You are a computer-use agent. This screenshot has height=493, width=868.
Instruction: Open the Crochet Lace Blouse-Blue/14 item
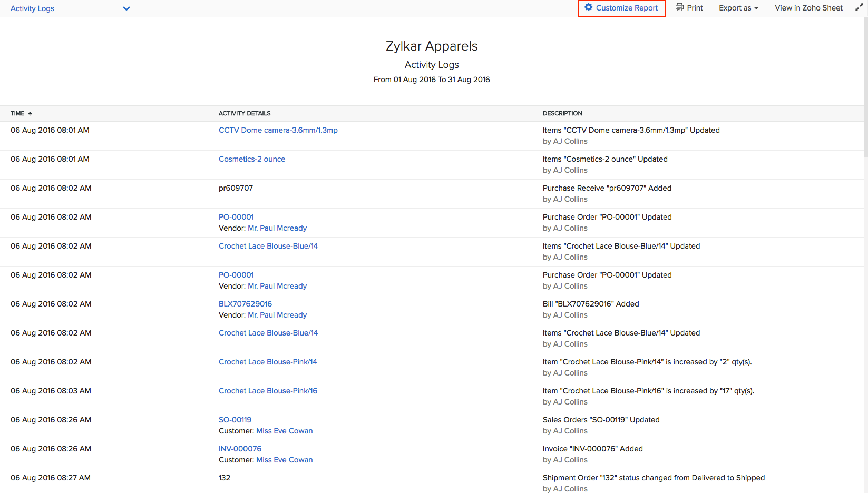[268, 246]
